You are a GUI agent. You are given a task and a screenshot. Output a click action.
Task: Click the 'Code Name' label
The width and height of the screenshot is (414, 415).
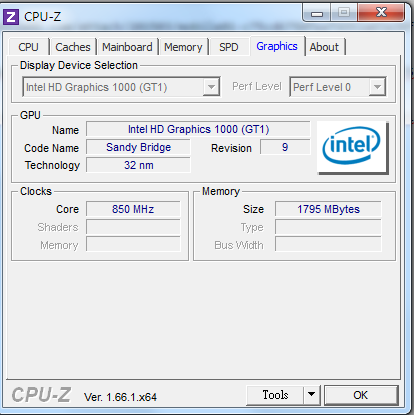tap(52, 148)
